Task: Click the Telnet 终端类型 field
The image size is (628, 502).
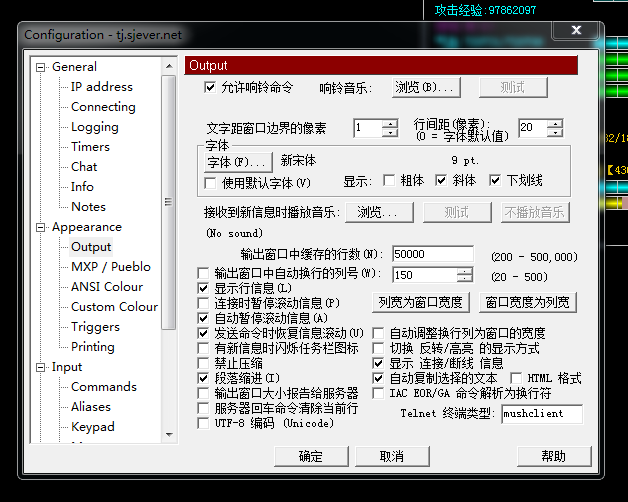Action: click(542, 414)
